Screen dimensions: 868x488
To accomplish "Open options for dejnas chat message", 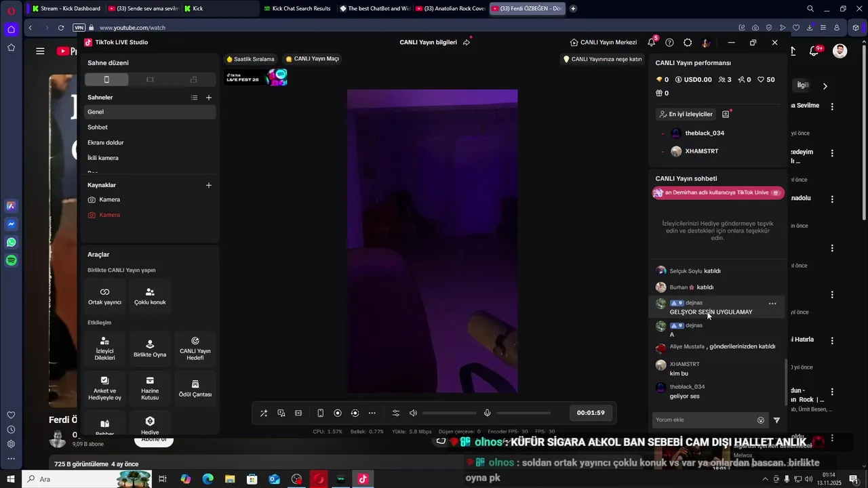I will coord(772,304).
